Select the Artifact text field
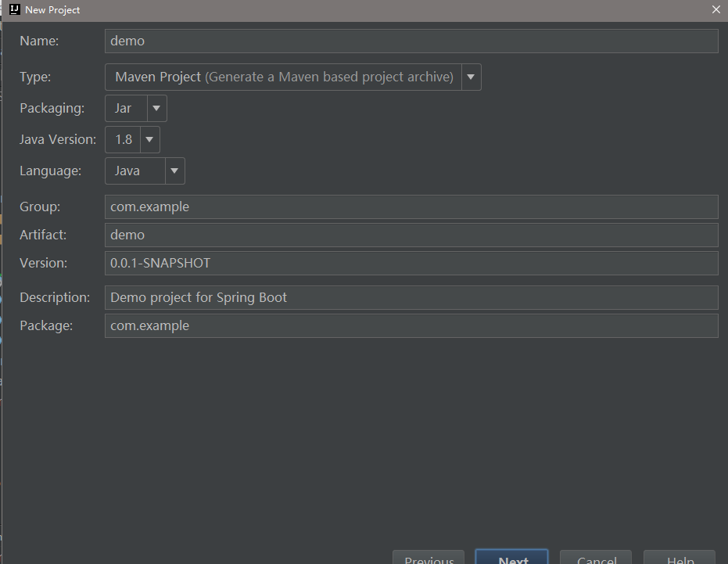 point(411,235)
